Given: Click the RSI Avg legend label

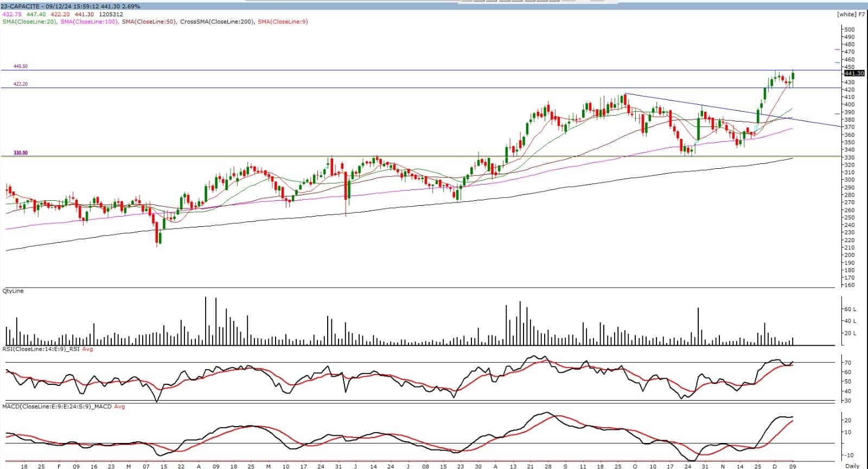Looking at the screenshot, I should (87, 349).
